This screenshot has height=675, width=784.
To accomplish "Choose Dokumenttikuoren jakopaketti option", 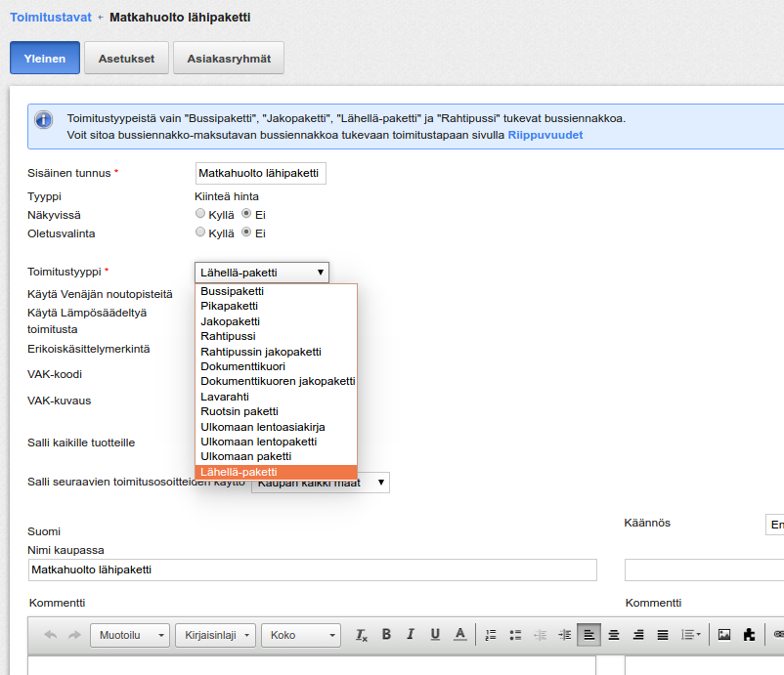I will (x=276, y=382).
